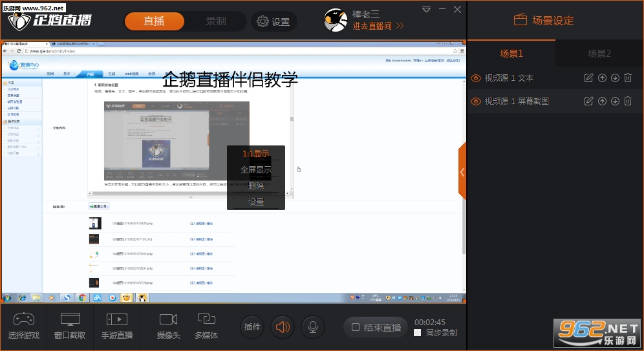The width and height of the screenshot is (644, 351).
Task: Choose 全屏显示 from the context menu
Action: click(x=256, y=169)
